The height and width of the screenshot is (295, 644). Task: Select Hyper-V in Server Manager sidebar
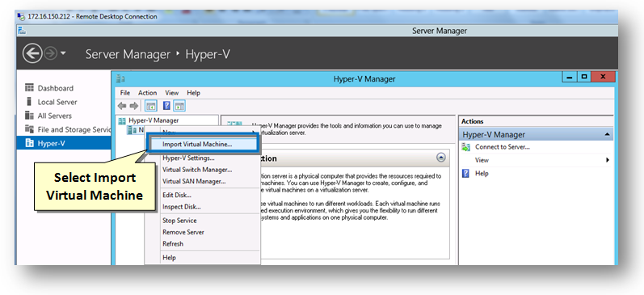[64, 143]
